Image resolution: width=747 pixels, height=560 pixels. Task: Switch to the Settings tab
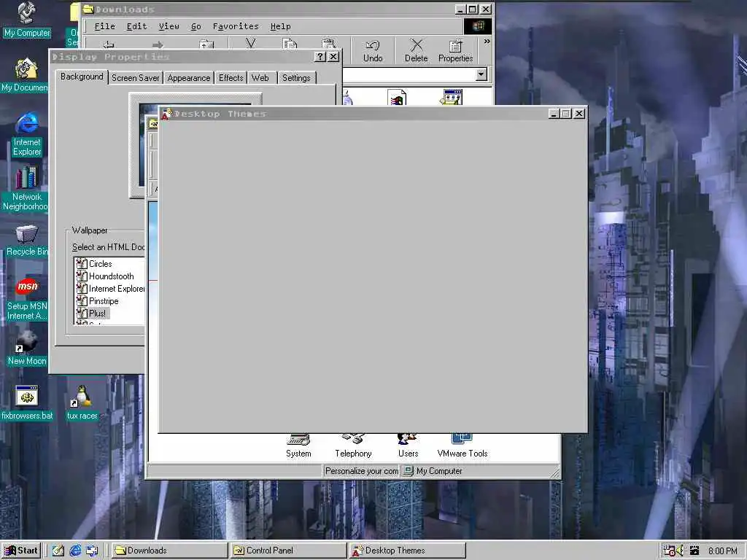point(296,77)
